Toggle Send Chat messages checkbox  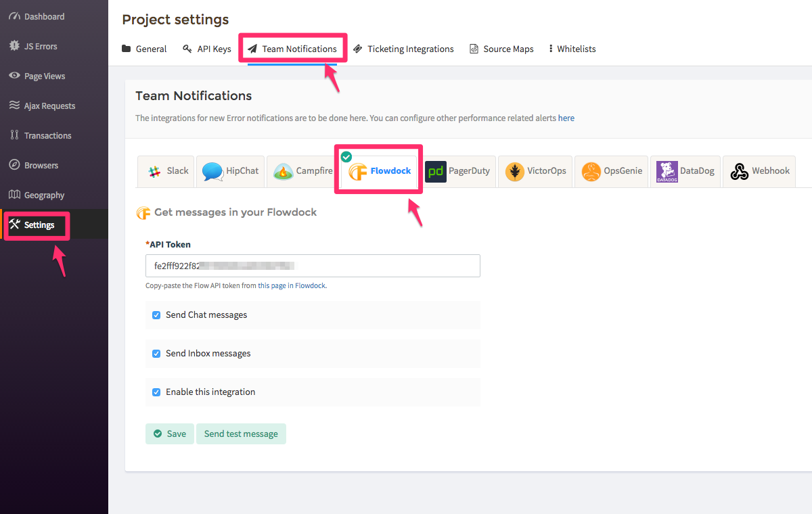pos(156,315)
